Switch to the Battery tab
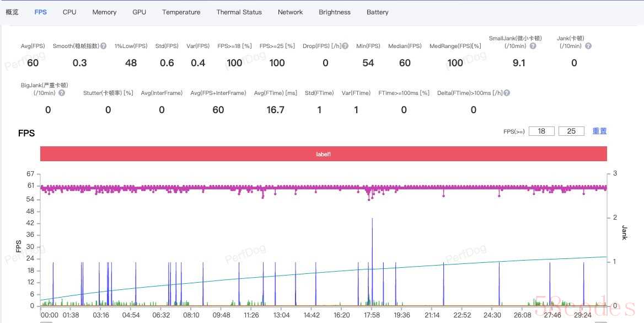Screen dimensions: 644x323 [378, 12]
